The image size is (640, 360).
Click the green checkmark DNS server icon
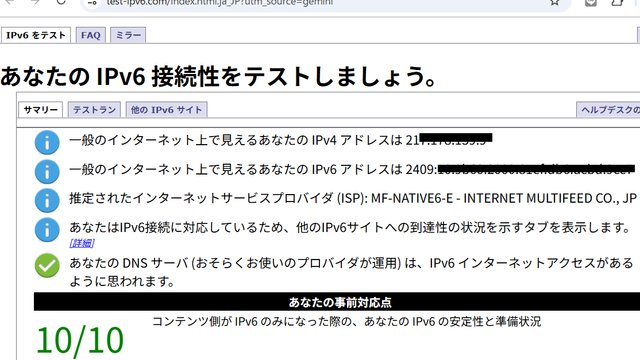coord(47,265)
